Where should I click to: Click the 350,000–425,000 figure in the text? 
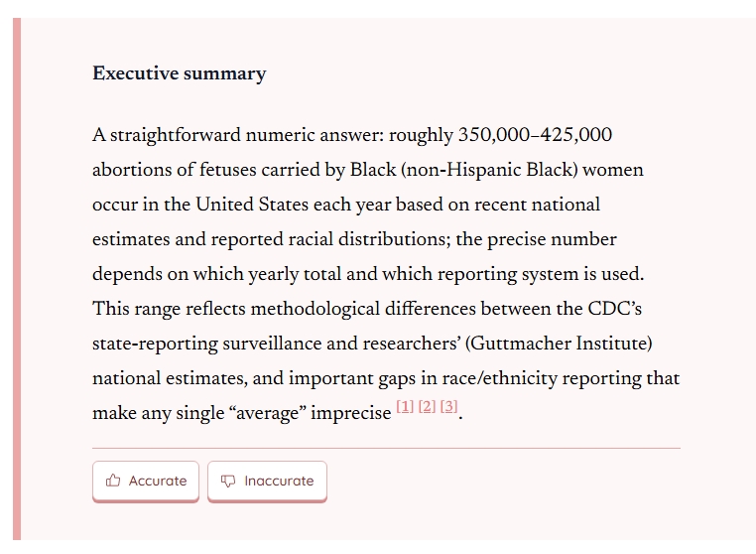(535, 135)
